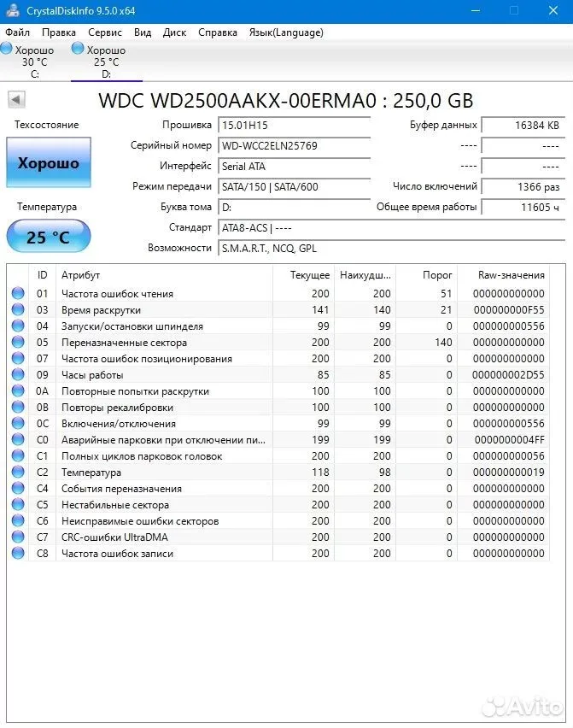Click the Общее время работы label
Image resolution: width=573 pixels, height=728 pixels.
pyautogui.click(x=426, y=207)
